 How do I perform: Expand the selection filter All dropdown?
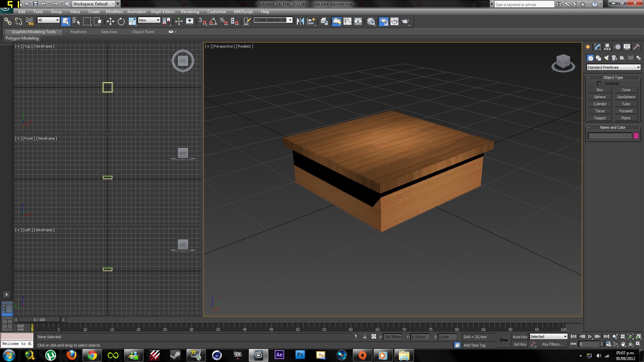[x=48, y=20]
